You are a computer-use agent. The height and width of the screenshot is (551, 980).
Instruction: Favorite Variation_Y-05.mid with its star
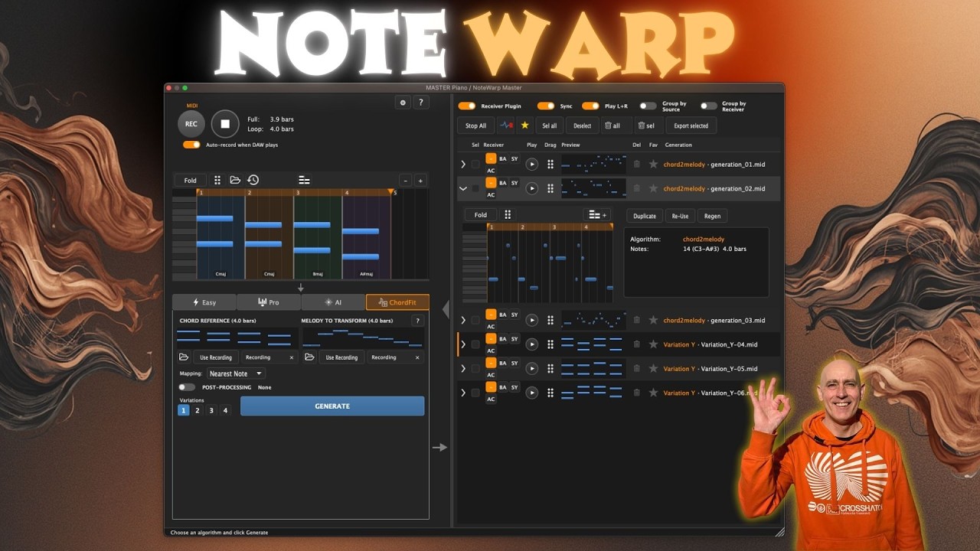tap(653, 368)
